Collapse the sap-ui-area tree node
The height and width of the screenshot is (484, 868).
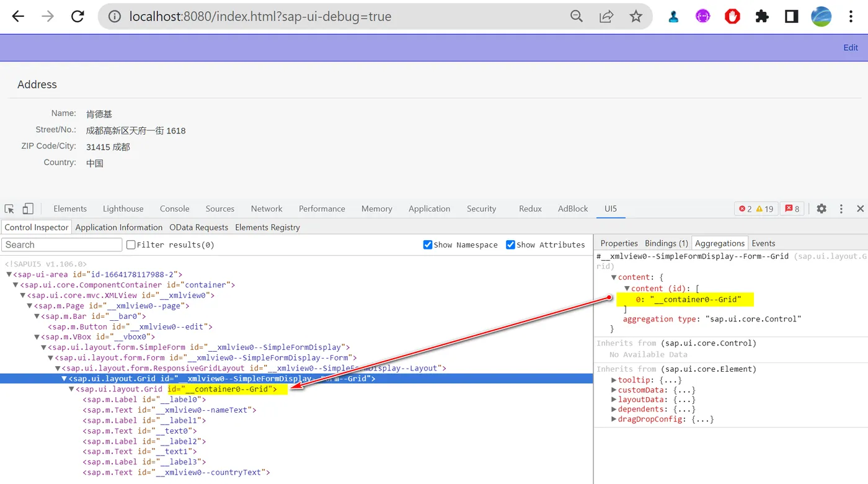[x=9, y=274]
